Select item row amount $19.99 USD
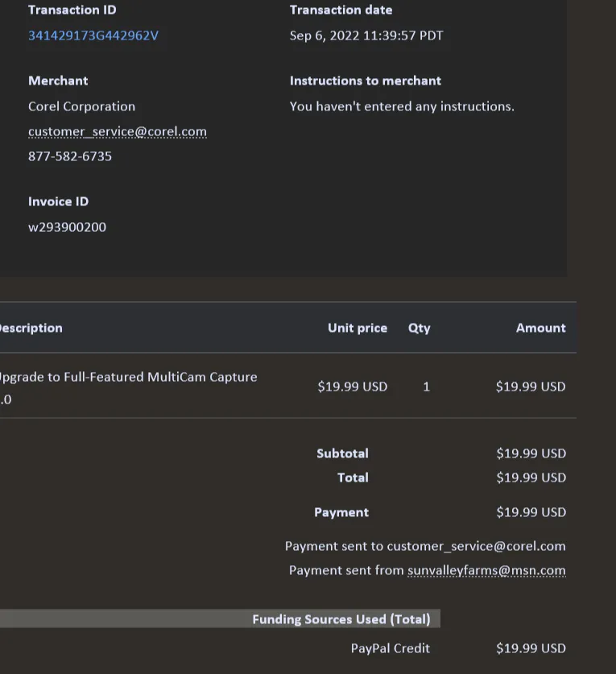 coord(531,387)
